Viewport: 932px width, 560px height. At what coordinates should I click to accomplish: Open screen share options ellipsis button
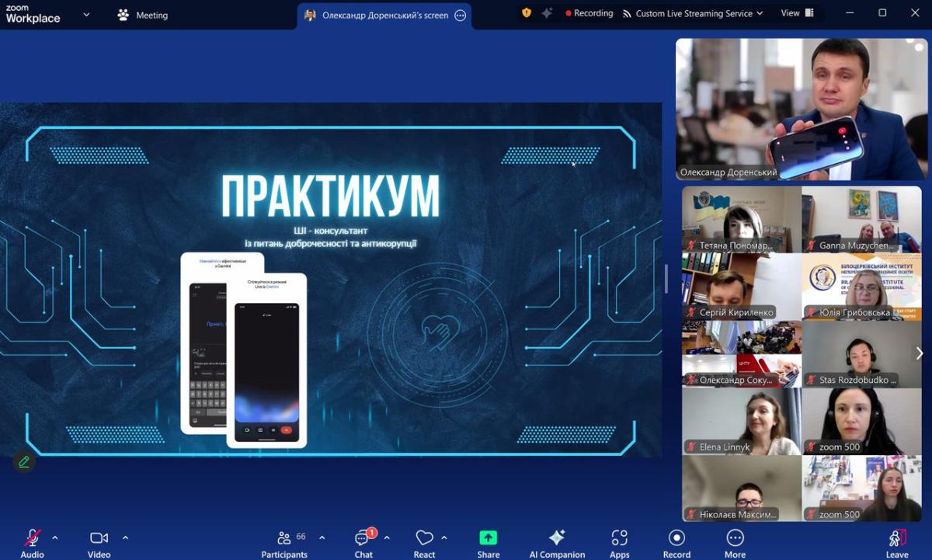(x=461, y=16)
